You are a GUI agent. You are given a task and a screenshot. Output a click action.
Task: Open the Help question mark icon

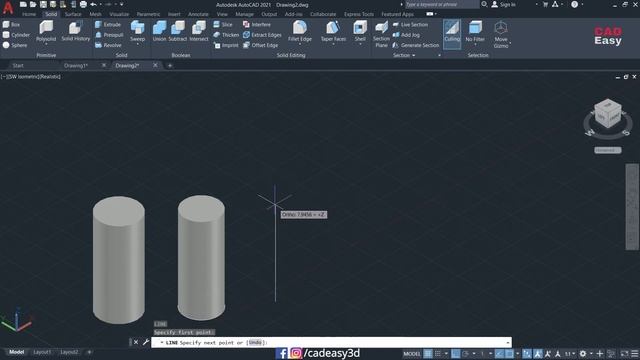point(574,4)
